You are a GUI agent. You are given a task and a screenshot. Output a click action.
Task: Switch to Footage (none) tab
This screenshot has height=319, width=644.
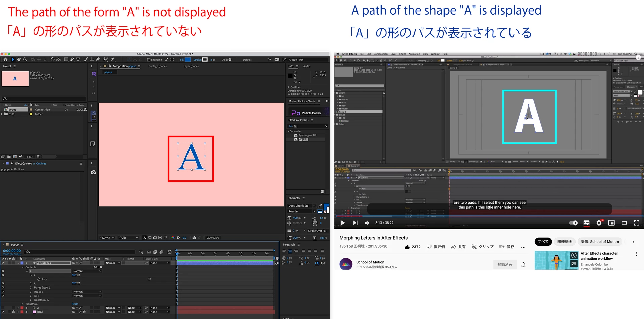[157, 66]
